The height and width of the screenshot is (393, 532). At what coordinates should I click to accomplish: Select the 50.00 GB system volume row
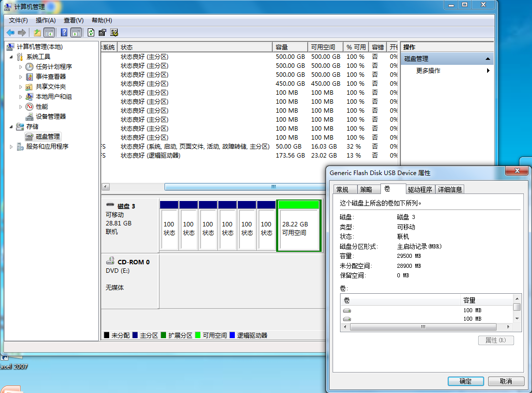click(x=249, y=147)
